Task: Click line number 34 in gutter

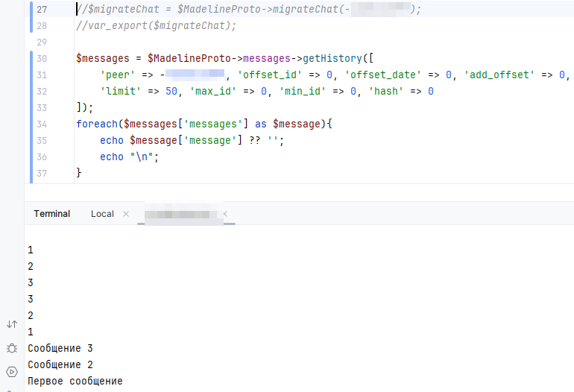Action: 42,124
